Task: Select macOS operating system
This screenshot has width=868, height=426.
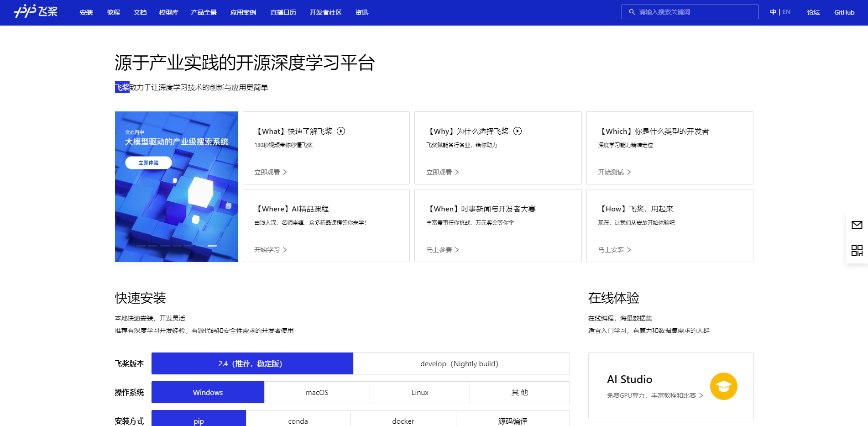Action: tap(317, 392)
